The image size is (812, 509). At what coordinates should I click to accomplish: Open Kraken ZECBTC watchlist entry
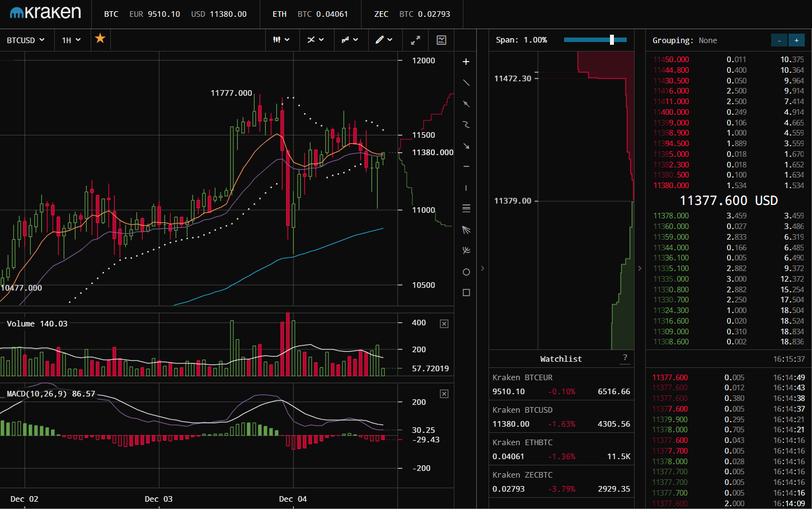(x=561, y=482)
